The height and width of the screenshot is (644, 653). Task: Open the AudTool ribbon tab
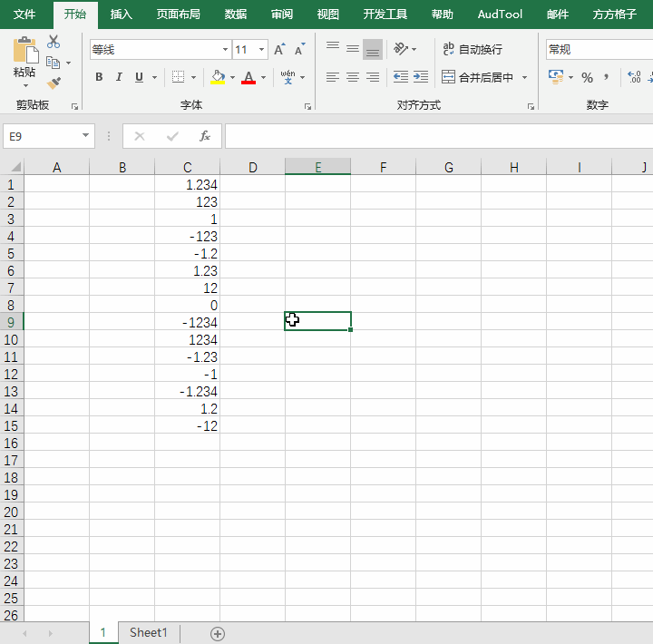(500, 15)
